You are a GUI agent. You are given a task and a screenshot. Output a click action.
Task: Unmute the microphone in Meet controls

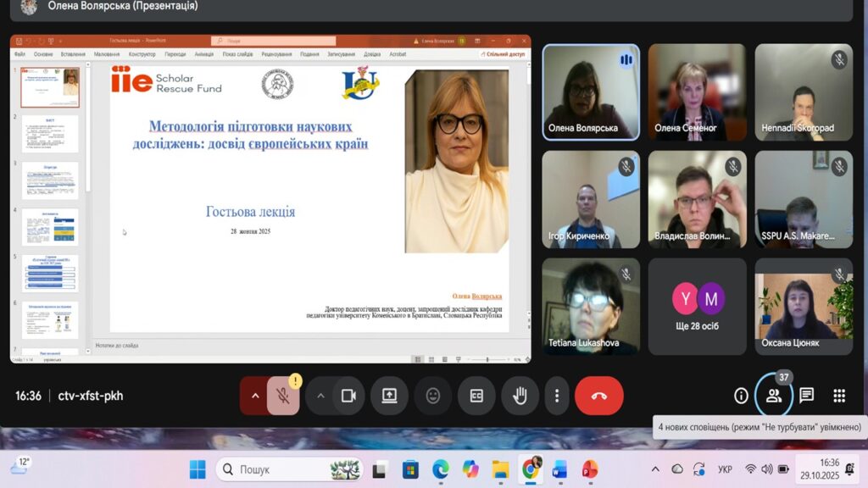click(283, 396)
